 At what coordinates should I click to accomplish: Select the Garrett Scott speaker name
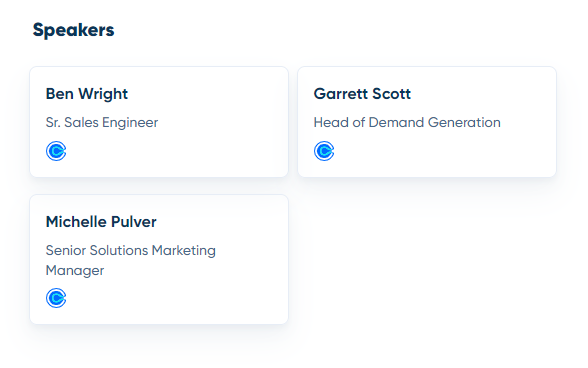pyautogui.click(x=362, y=94)
